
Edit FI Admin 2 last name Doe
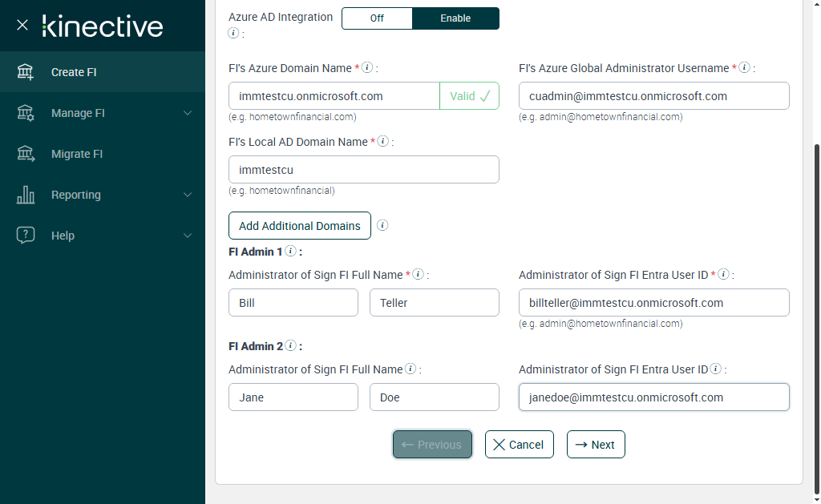435,397
